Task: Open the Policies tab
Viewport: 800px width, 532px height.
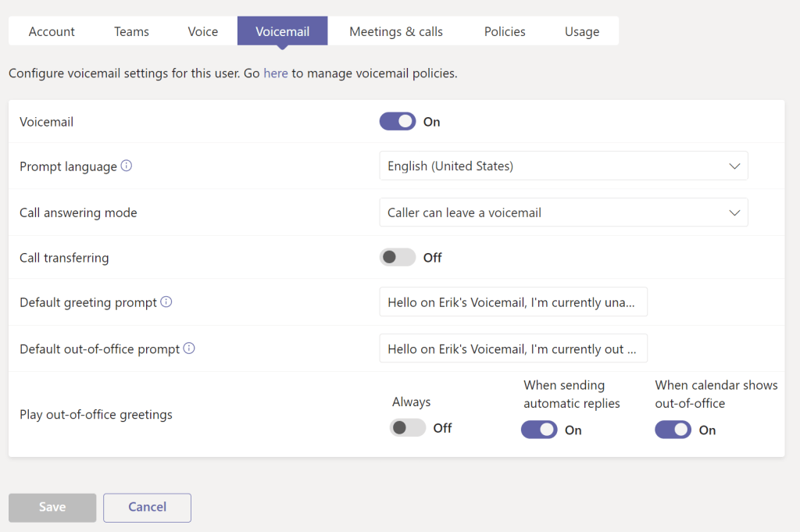Action: (x=505, y=32)
